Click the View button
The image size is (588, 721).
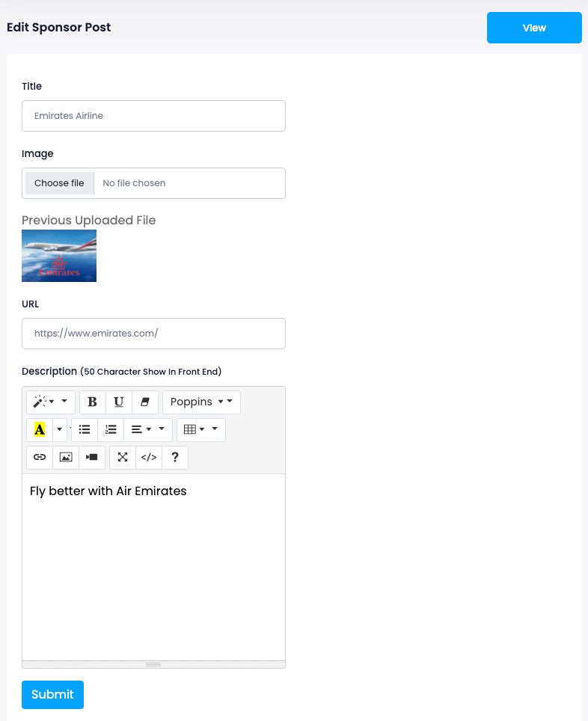tap(534, 28)
